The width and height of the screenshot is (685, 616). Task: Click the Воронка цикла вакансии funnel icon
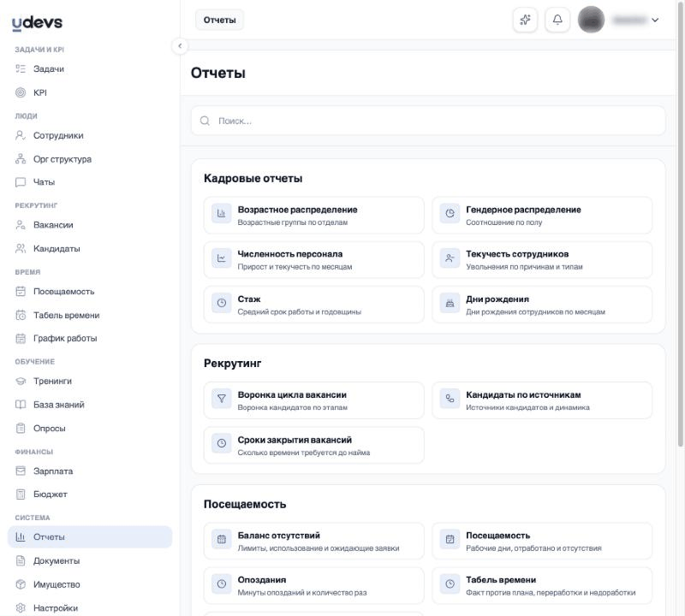click(x=222, y=399)
